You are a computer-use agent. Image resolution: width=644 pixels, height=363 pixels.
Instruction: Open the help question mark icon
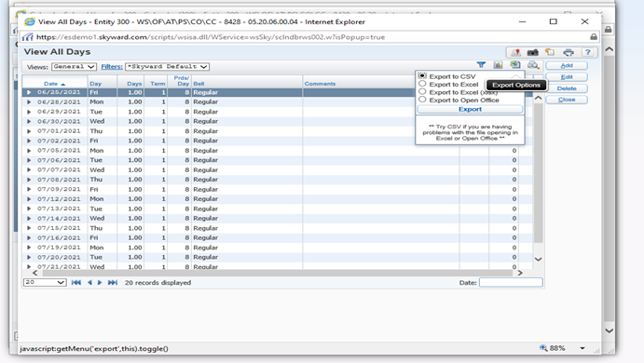pyautogui.click(x=588, y=52)
